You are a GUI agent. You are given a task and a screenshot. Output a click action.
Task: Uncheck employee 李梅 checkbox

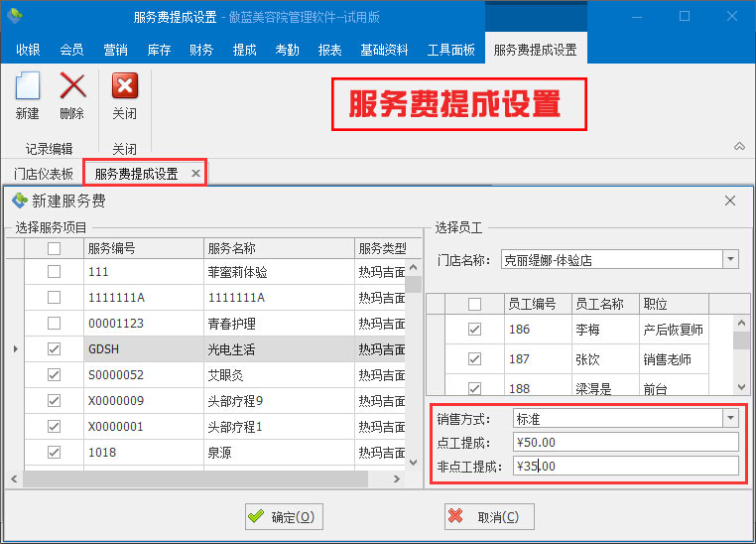(x=474, y=330)
